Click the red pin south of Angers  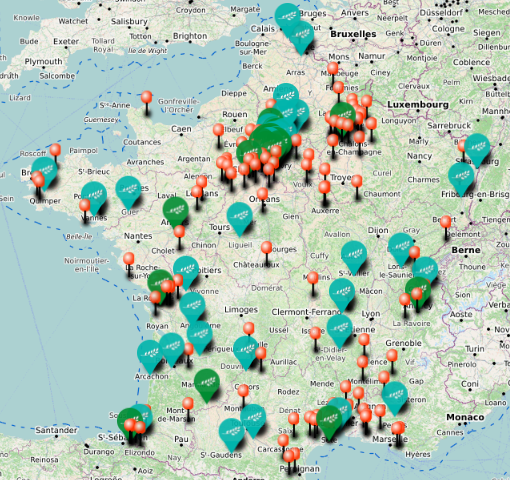(x=179, y=237)
